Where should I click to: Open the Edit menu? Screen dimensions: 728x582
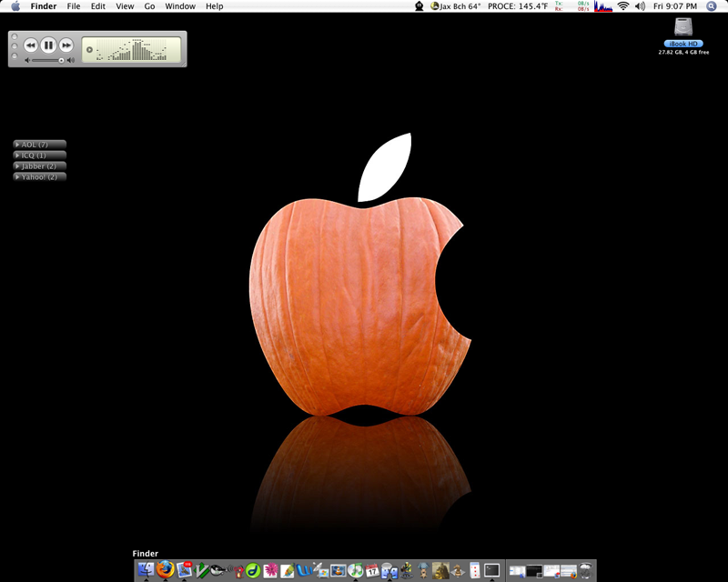98,6
